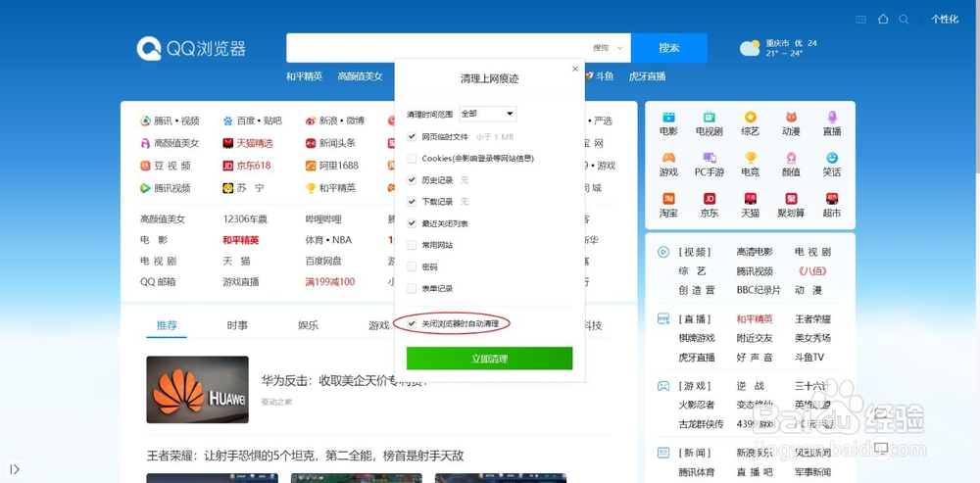Click the 淘宝 shortcut icon

668,199
